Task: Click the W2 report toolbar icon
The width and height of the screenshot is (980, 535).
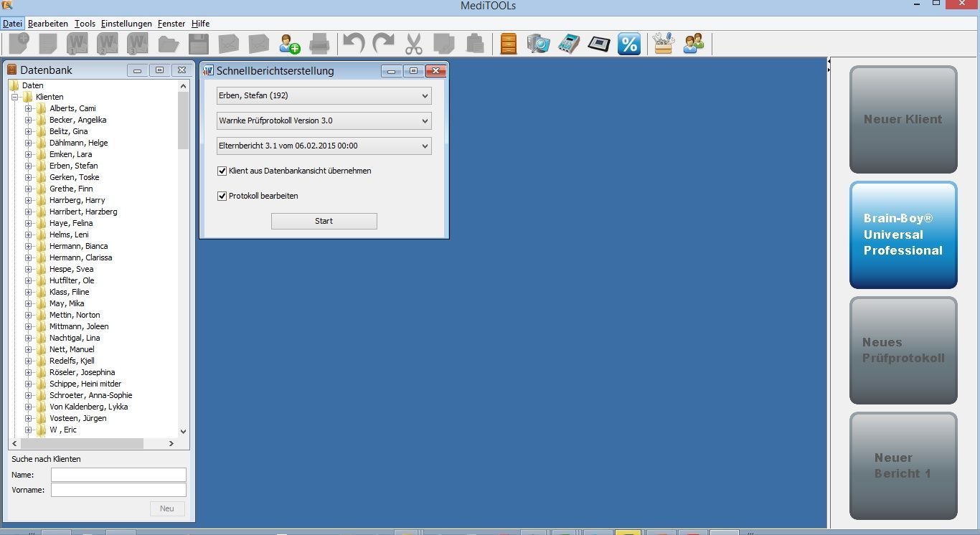Action: (107, 44)
